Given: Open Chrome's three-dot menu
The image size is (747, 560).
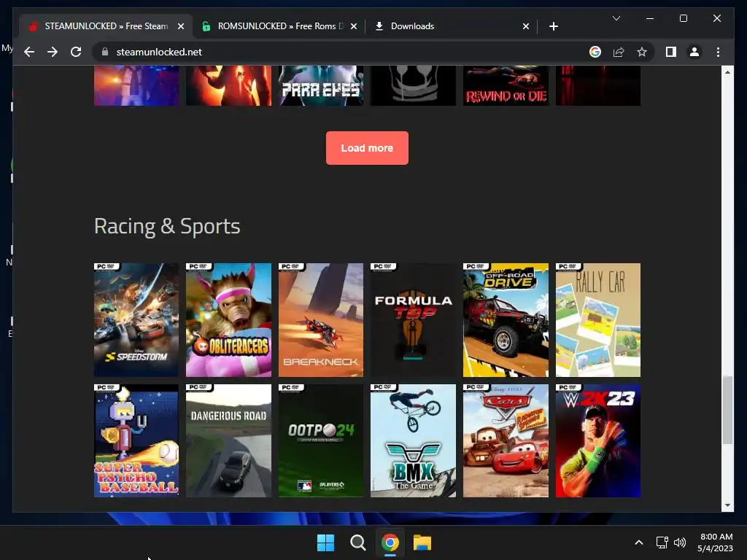Looking at the screenshot, I should pyautogui.click(x=718, y=52).
